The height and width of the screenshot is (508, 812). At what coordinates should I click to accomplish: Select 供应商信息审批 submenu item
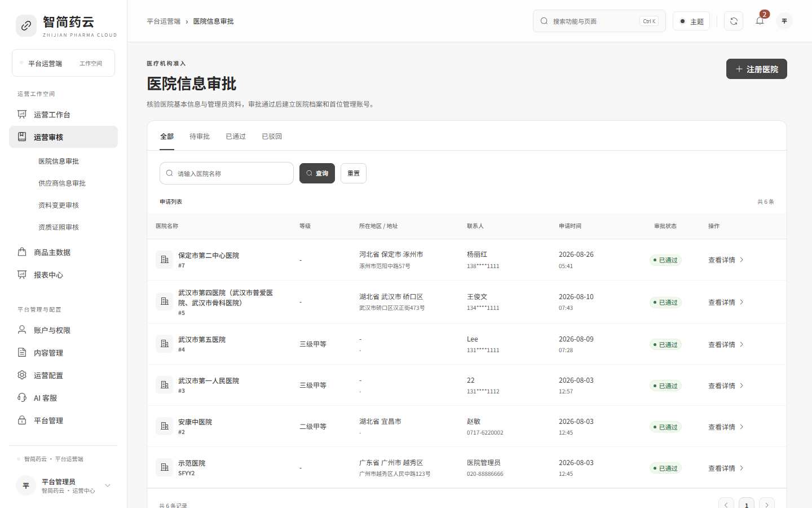(62, 183)
